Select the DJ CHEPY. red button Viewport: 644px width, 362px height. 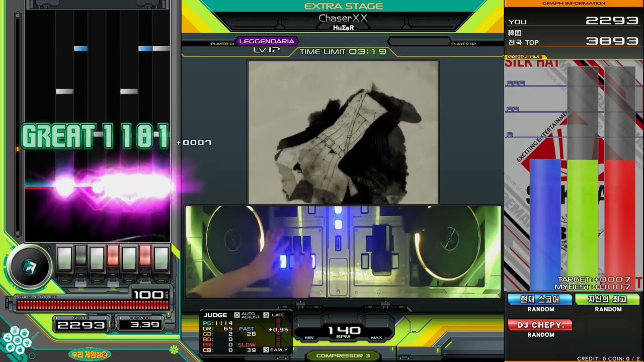(540, 325)
